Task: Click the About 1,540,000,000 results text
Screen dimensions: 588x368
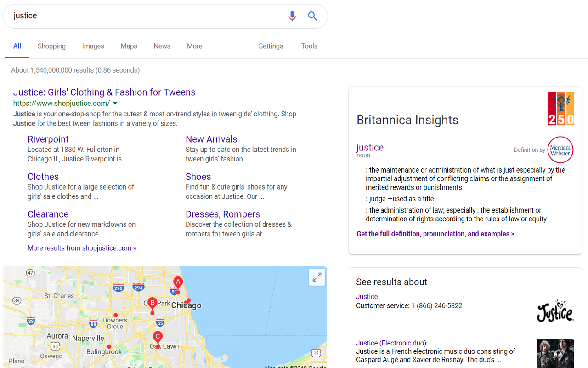Action: 75,70
